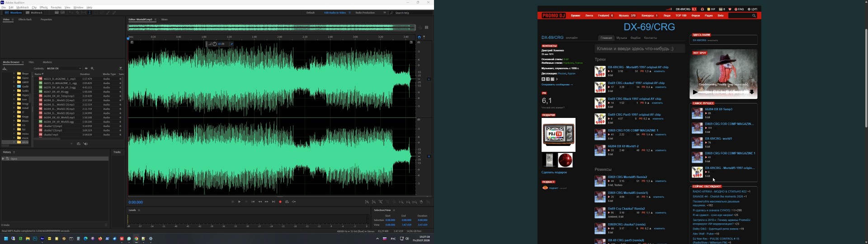Click Zoom Out Full icon in zoom panel
This screenshot has height=244, width=868.
point(394,202)
